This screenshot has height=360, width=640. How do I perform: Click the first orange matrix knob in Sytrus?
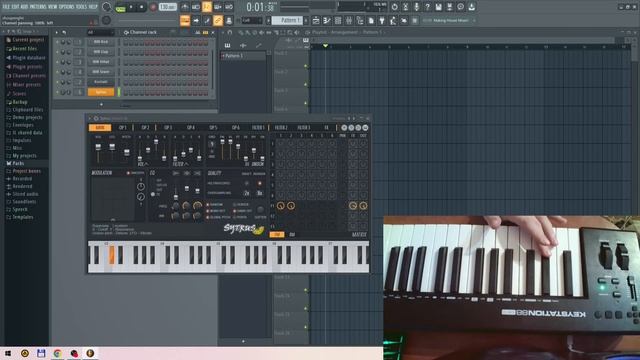(x=281, y=206)
